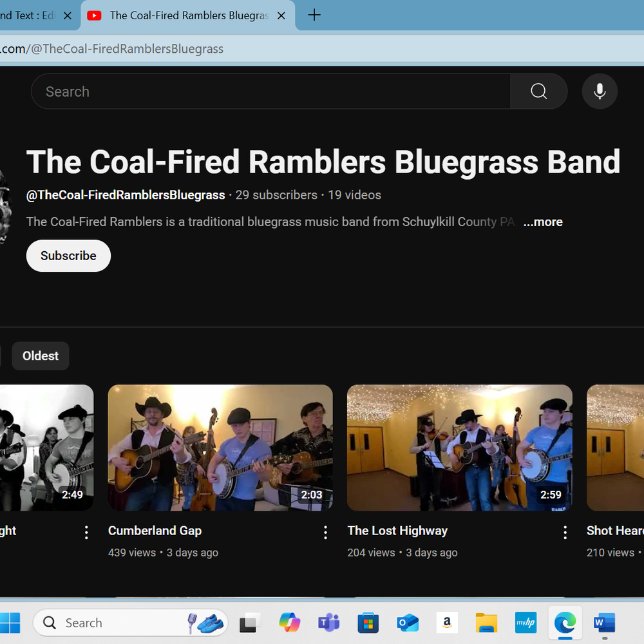Open new browser tab with plus icon
The width and height of the screenshot is (644, 644).
coord(314,15)
